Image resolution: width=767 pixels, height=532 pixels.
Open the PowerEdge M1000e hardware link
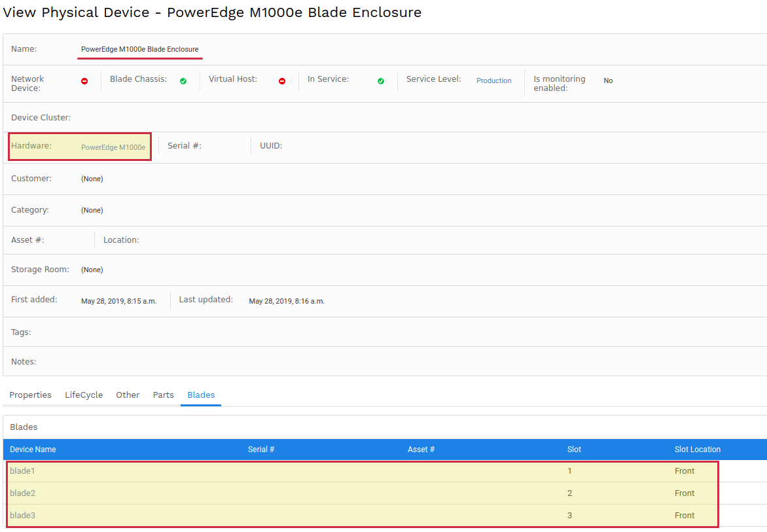click(x=113, y=147)
